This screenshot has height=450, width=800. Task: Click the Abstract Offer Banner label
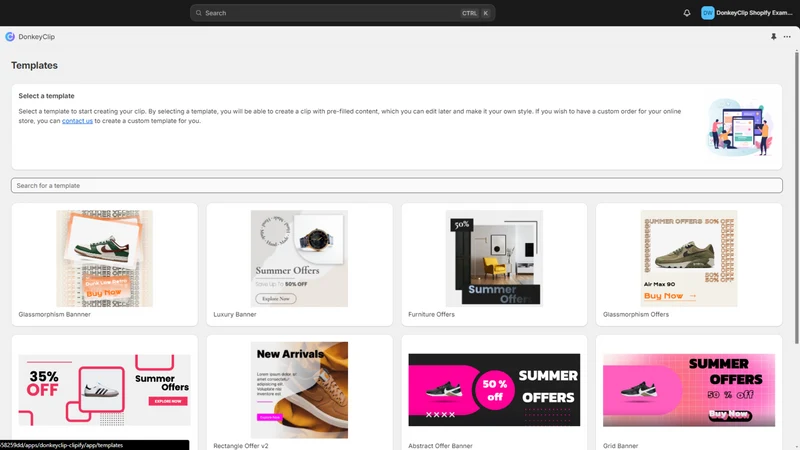pyautogui.click(x=440, y=446)
